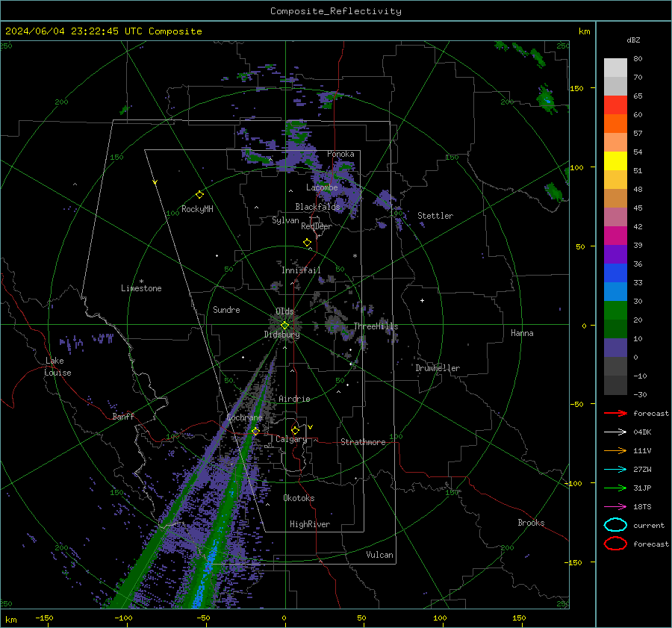Screen dimensions: 672x628
Task: Click the Brooks label
Action: [x=531, y=523]
